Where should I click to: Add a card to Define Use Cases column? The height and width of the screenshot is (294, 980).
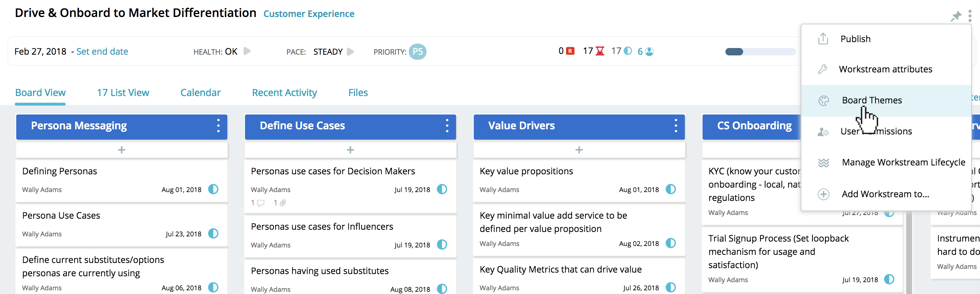click(350, 150)
